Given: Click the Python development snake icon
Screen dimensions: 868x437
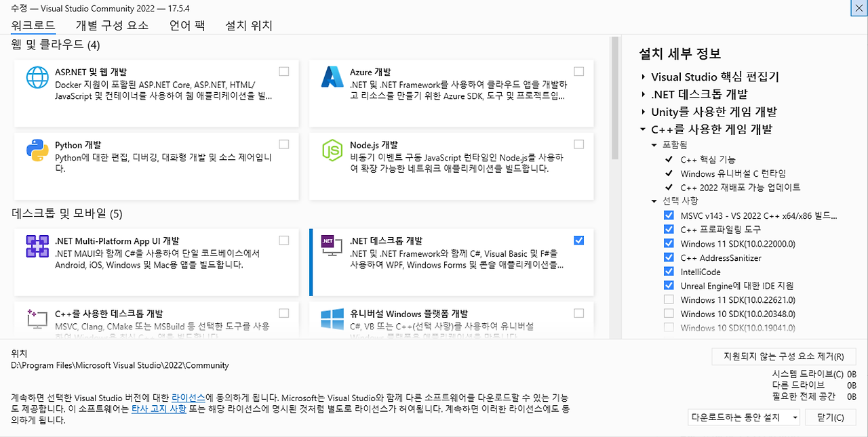Looking at the screenshot, I should point(37,150).
